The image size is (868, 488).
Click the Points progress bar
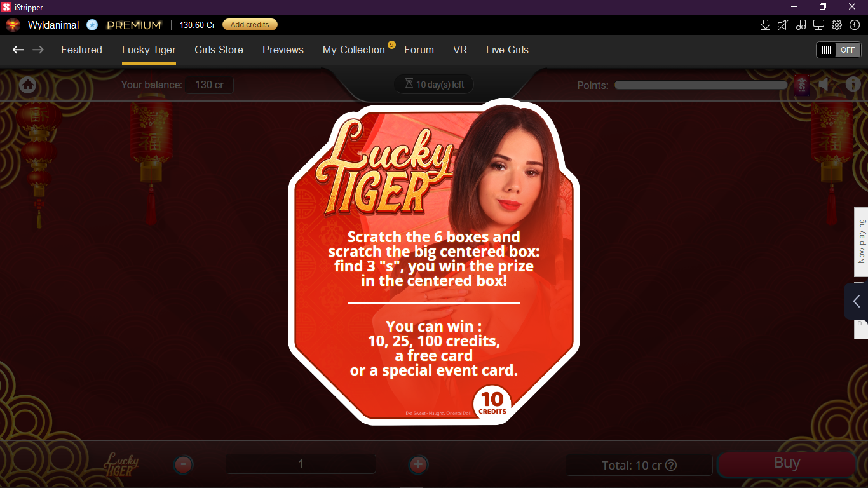[700, 85]
